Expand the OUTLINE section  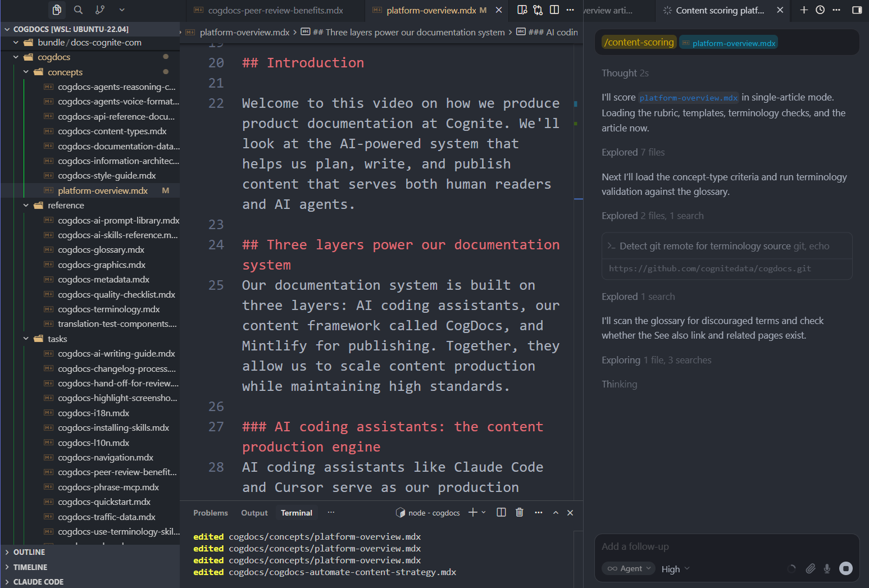click(x=90, y=552)
